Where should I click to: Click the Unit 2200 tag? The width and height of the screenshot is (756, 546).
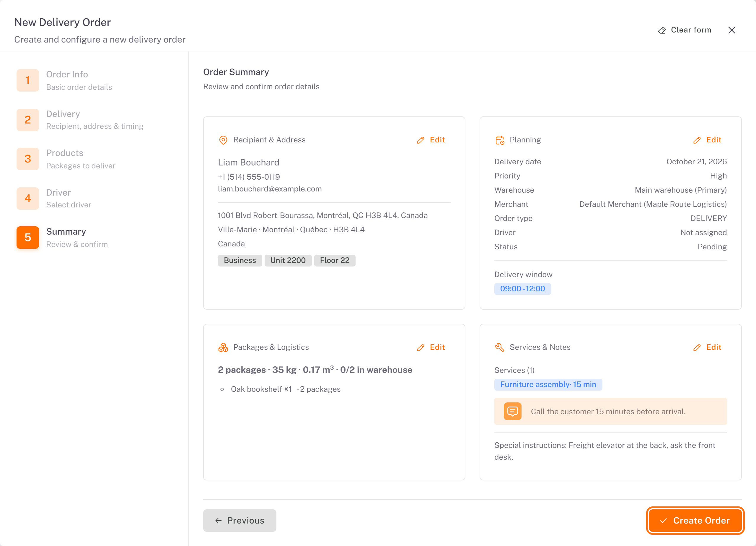tap(288, 261)
